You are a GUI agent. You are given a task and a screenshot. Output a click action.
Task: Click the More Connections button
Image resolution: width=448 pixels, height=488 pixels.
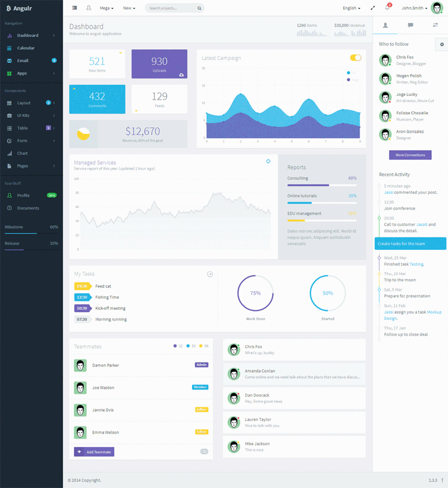coord(410,155)
